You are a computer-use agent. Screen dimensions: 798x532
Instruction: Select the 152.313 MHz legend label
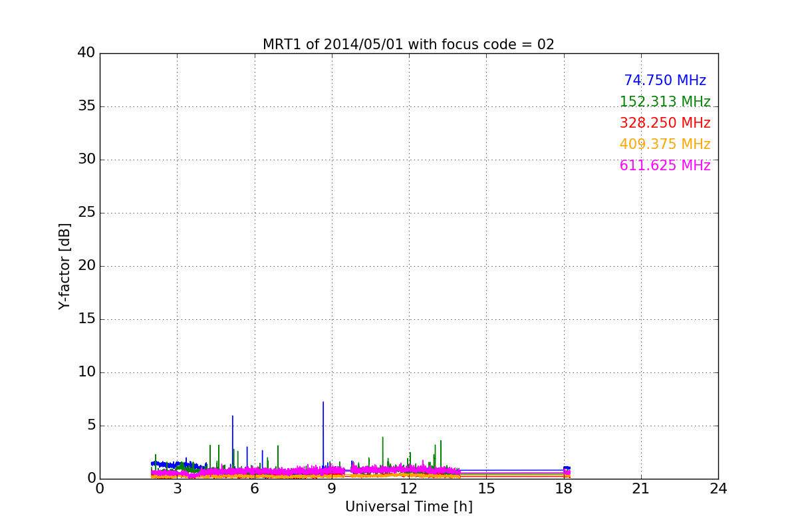[665, 102]
